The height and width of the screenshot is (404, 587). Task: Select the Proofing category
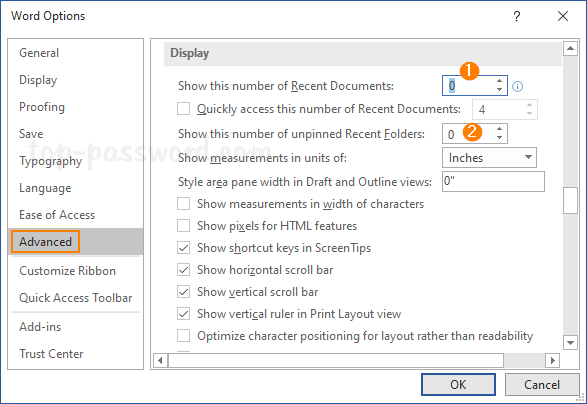point(42,107)
